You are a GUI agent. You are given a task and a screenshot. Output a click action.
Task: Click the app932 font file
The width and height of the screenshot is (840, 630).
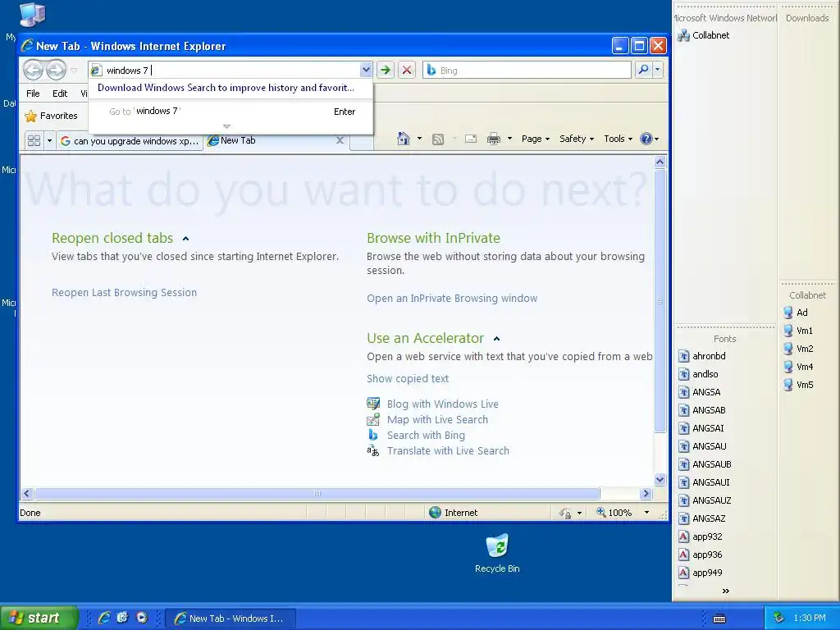click(701, 536)
